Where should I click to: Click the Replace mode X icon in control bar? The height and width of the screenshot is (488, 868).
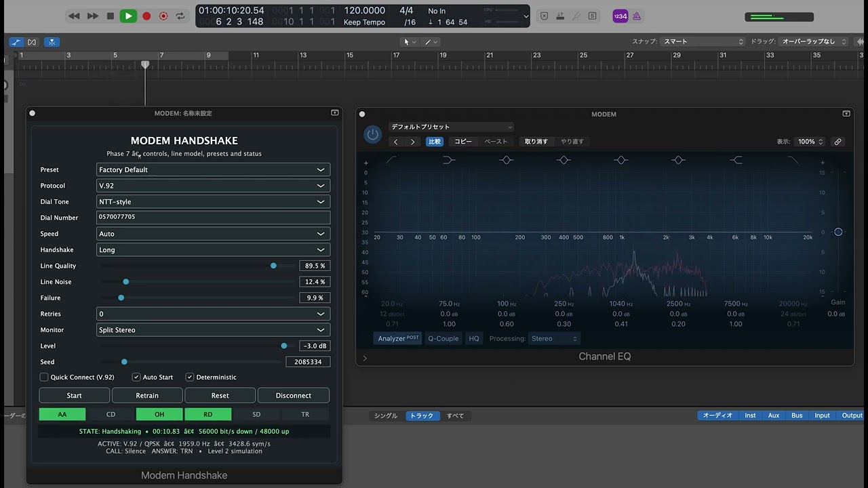[544, 16]
